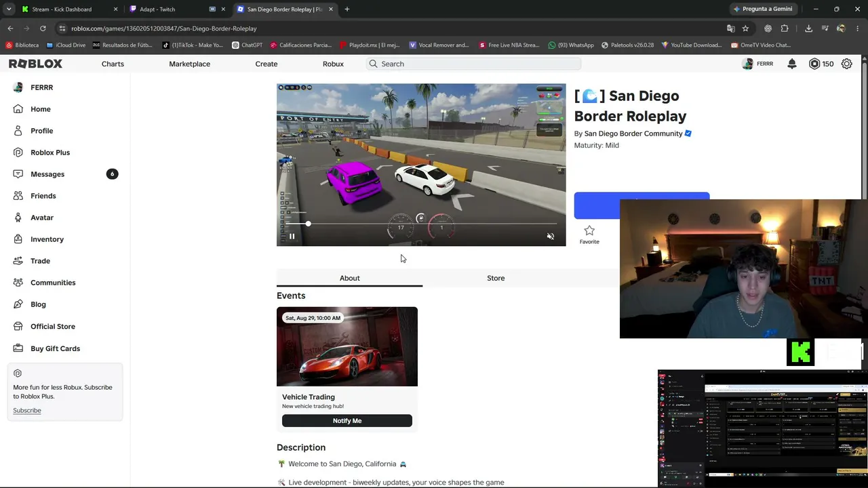
Task: Click the FERRR avatar in the top header
Action: click(747, 64)
